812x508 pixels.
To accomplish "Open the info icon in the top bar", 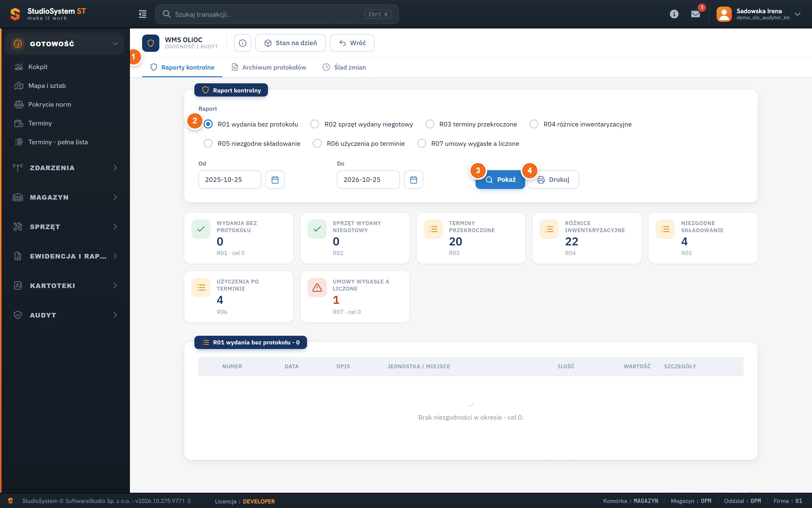I will tap(674, 14).
